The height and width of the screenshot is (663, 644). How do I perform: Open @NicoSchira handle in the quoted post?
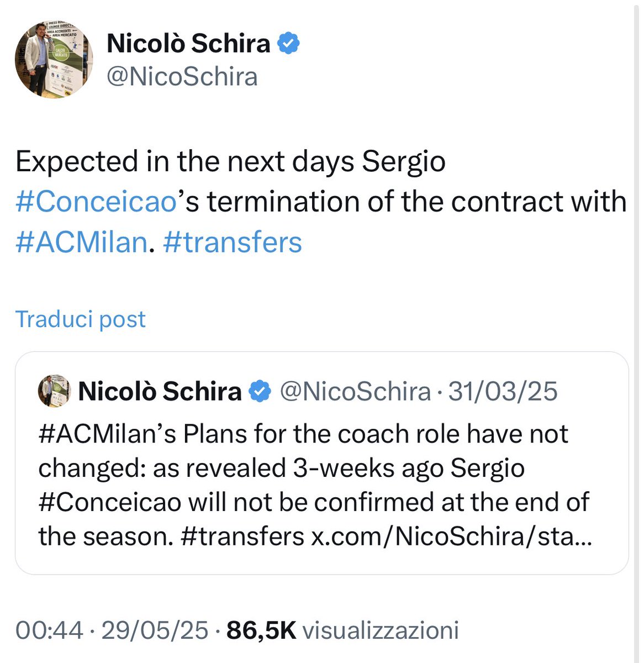(x=355, y=392)
